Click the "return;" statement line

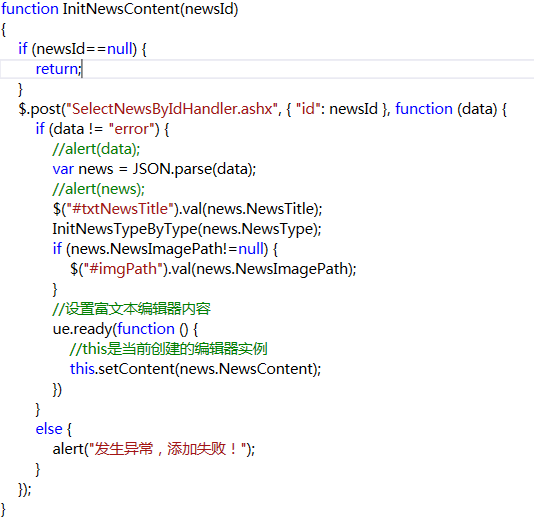click(59, 69)
